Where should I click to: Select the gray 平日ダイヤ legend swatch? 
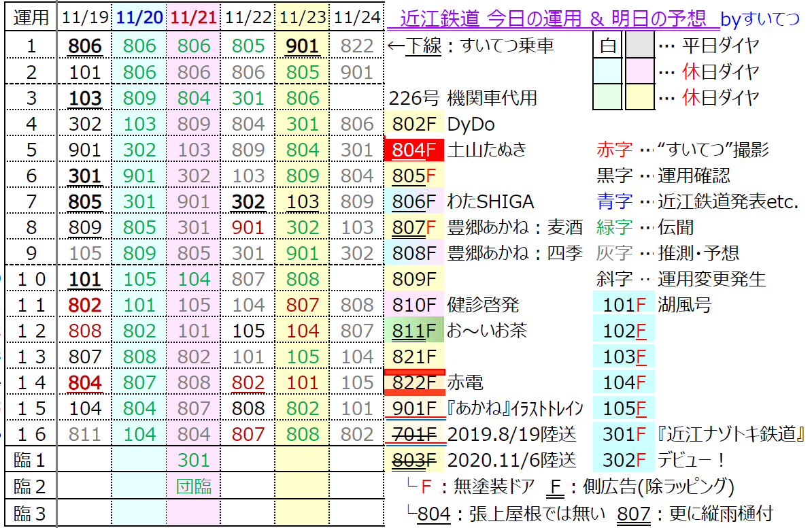[640, 45]
